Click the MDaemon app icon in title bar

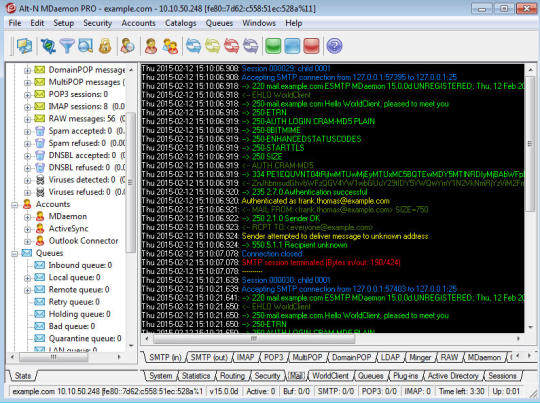click(x=11, y=8)
